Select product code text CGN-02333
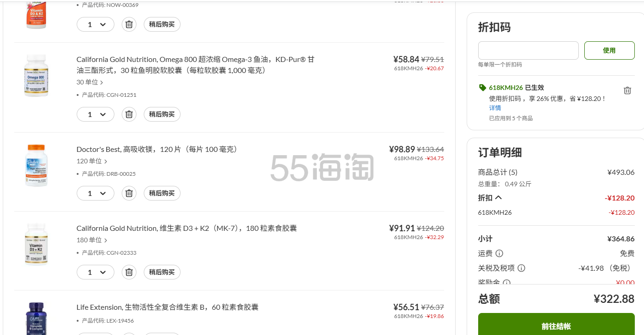Image resolution: width=644 pixels, height=335 pixels. pyautogui.click(x=121, y=253)
